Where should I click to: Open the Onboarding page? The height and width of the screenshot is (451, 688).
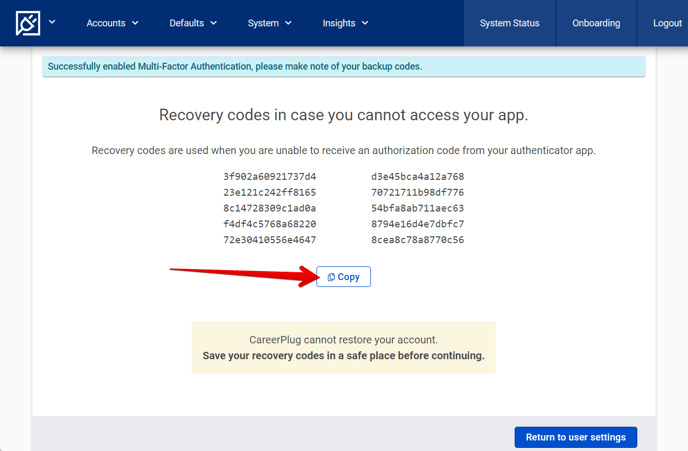tap(596, 23)
